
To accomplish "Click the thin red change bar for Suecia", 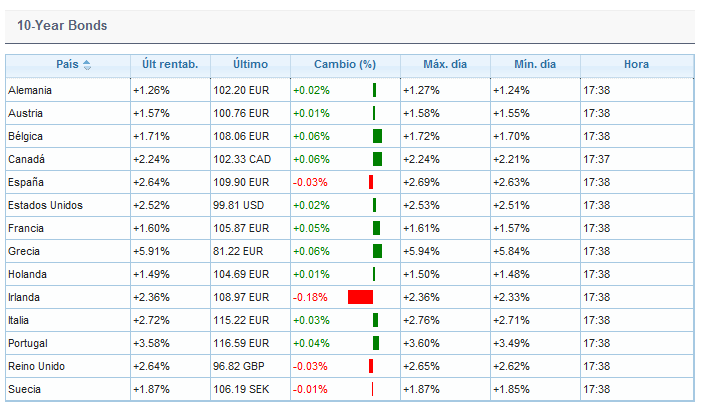I will [x=371, y=389].
